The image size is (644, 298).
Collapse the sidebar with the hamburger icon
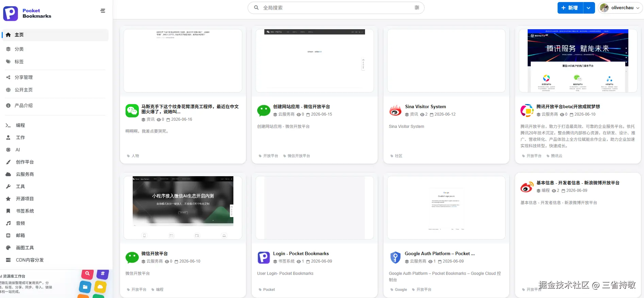[103, 11]
